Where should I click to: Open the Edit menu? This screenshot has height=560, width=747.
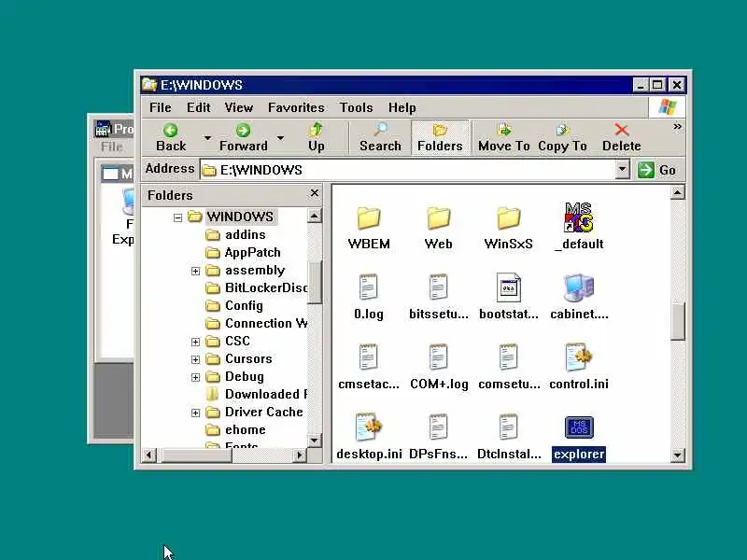pyautogui.click(x=198, y=107)
